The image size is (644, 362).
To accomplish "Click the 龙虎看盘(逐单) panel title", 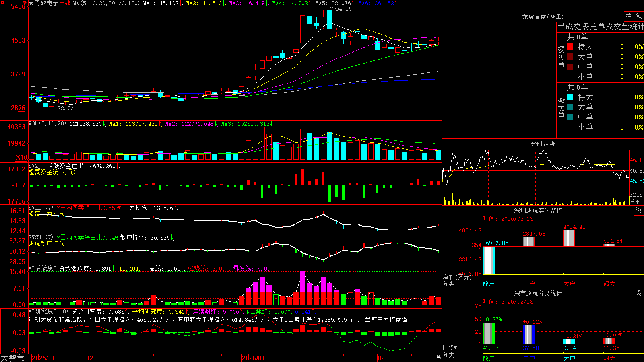I will coord(543,16).
